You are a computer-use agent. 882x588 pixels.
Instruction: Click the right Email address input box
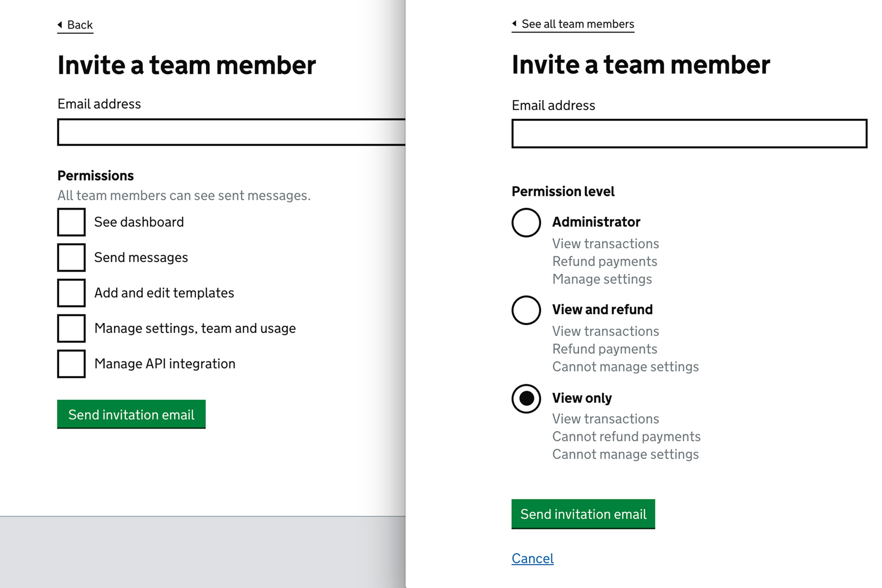click(689, 133)
